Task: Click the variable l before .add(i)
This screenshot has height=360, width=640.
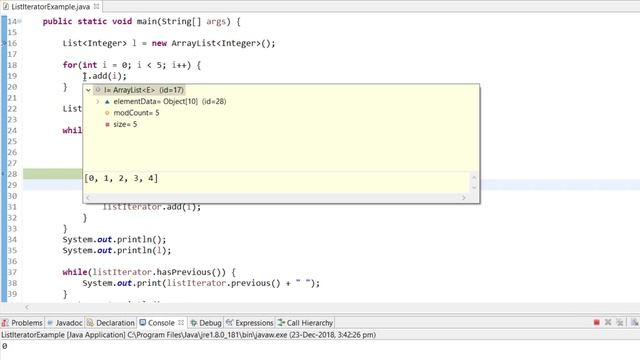Action: pos(85,76)
